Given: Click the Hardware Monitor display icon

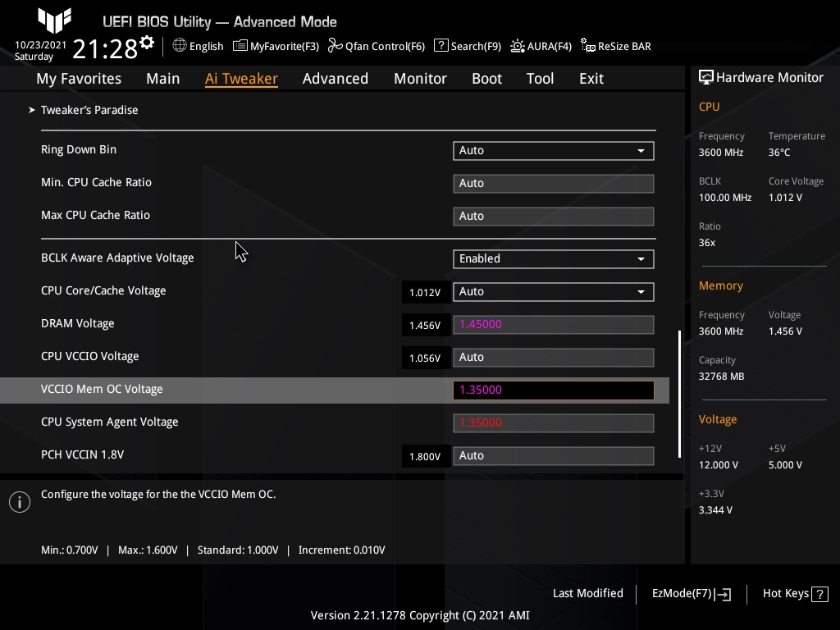Looking at the screenshot, I should point(706,78).
